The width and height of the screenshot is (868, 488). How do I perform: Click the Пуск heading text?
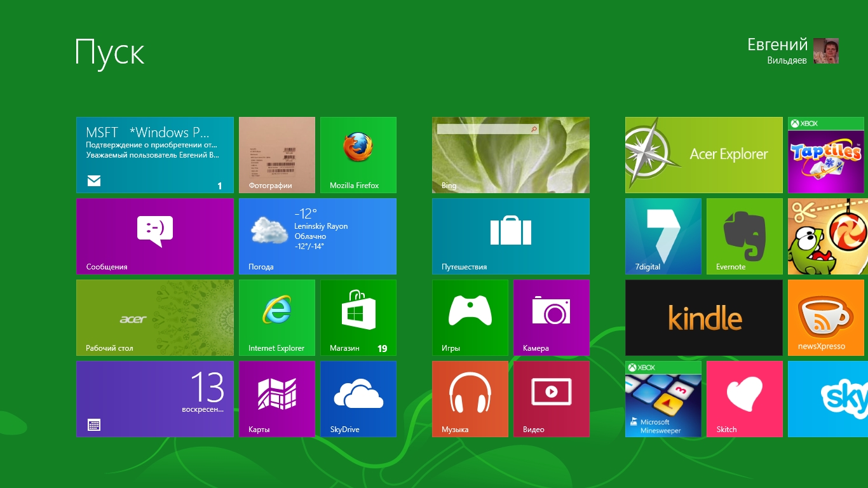110,53
